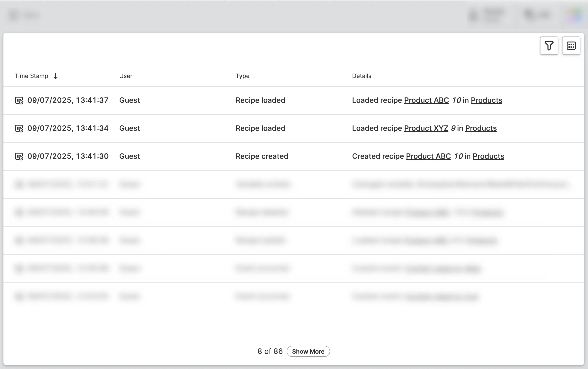Click the Type column header
The image size is (588, 369).
pos(242,76)
